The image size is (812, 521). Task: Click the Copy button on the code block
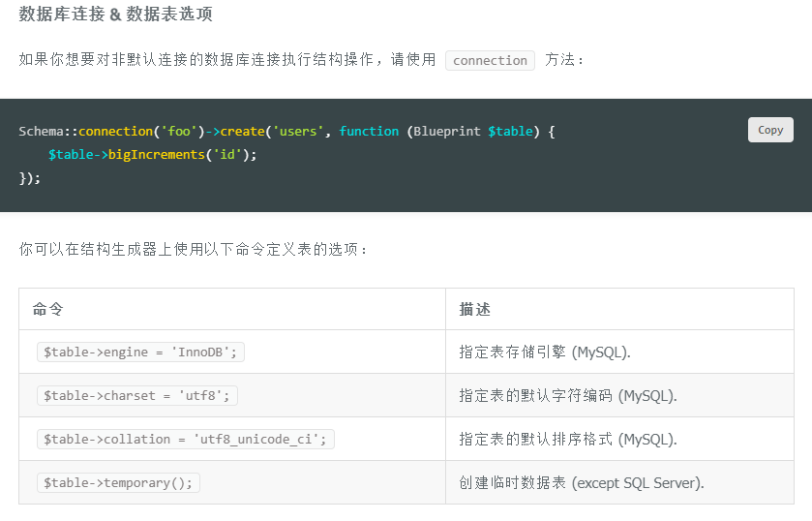click(x=770, y=130)
